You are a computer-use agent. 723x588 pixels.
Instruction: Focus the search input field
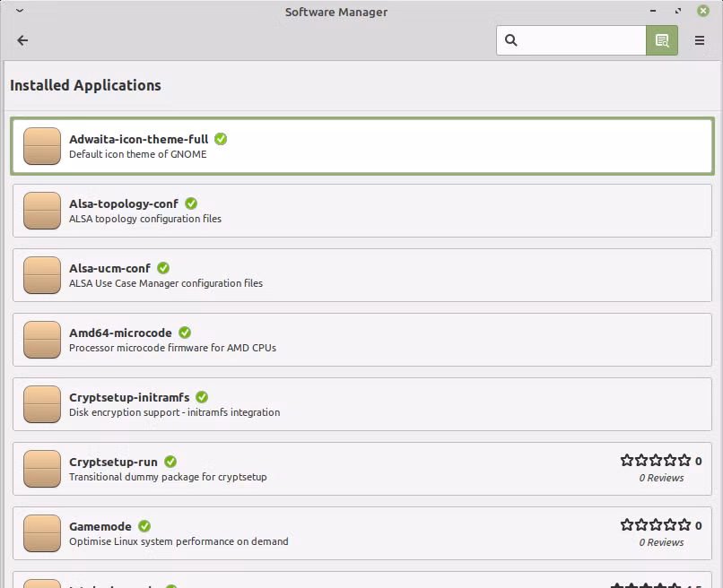(x=571, y=40)
